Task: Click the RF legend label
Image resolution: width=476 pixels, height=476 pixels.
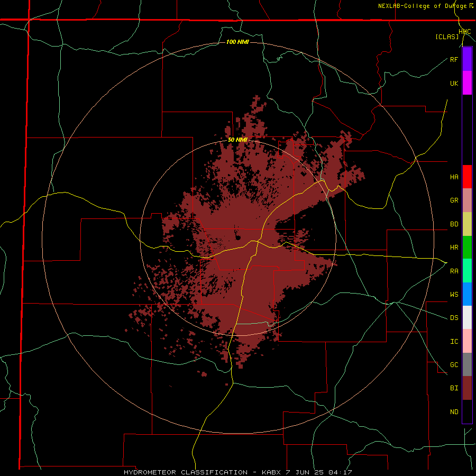Action: click(x=454, y=59)
